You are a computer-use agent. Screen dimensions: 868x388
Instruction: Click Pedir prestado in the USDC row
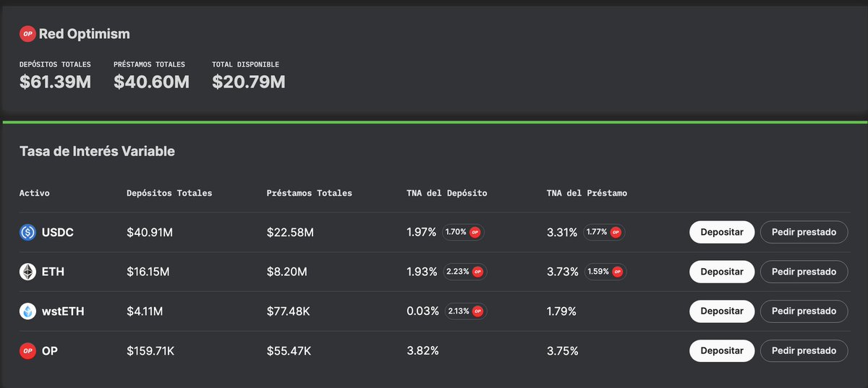(x=804, y=232)
